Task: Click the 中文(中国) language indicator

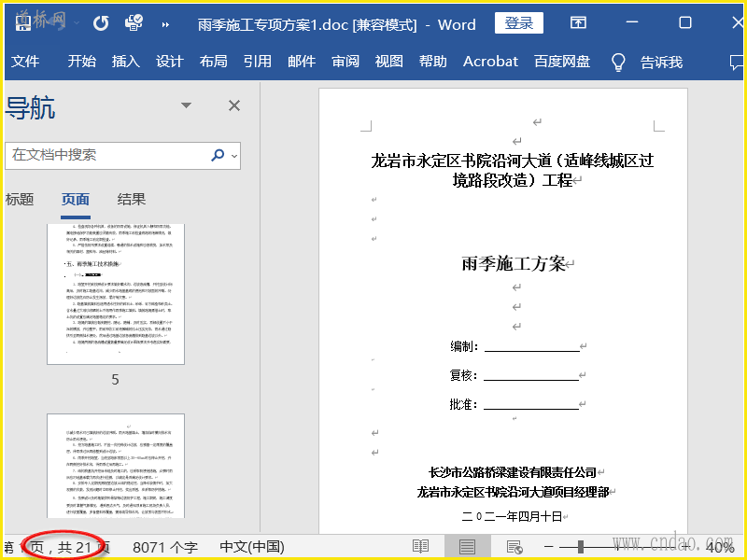Action: (x=252, y=547)
